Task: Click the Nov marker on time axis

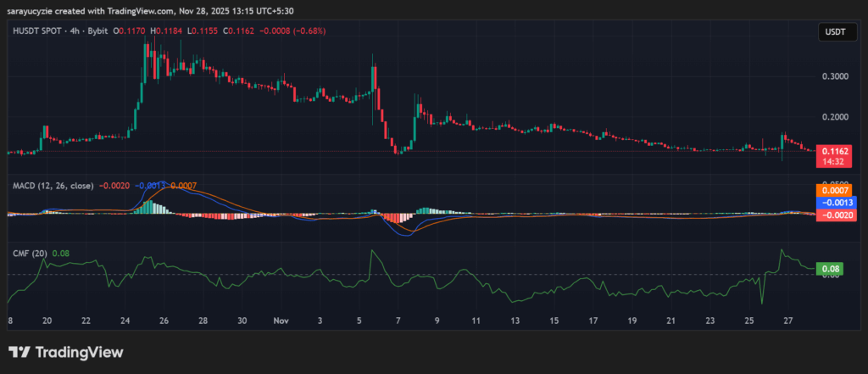Action: coord(281,321)
